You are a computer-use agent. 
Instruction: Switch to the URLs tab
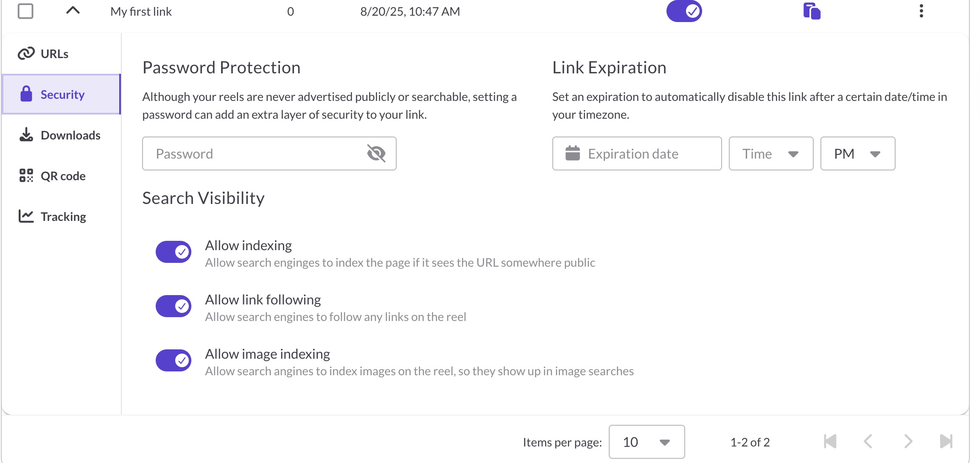point(54,54)
